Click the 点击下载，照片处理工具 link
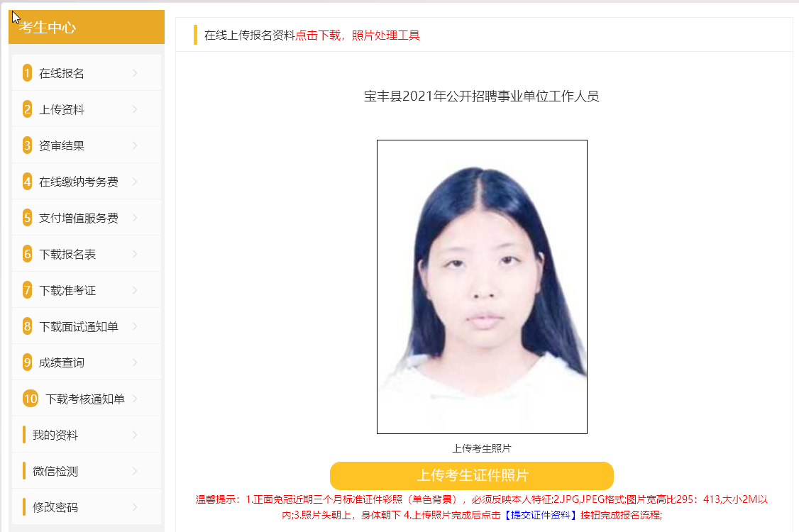Image resolution: width=799 pixels, height=532 pixels. coord(358,35)
